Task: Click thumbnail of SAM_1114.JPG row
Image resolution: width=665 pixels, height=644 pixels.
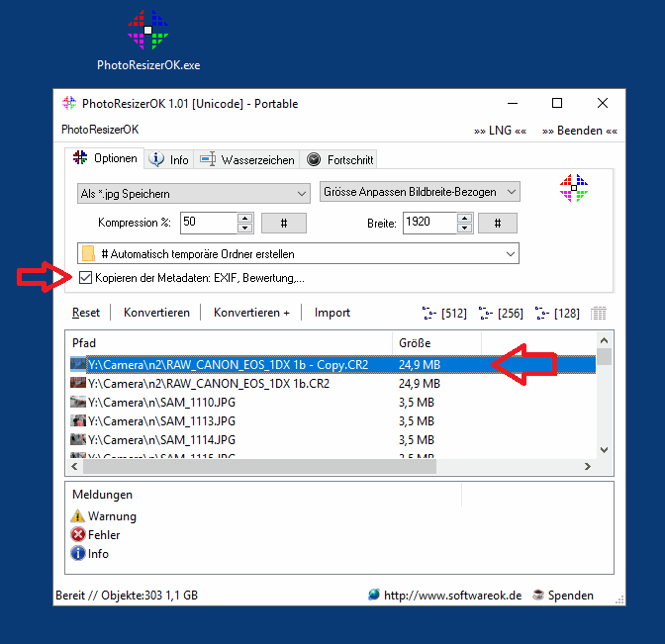Action: tap(78, 439)
